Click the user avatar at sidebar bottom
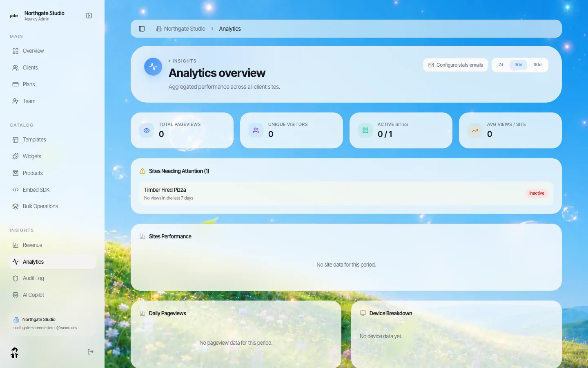Screen dimensions: 588x368 coord(15,352)
